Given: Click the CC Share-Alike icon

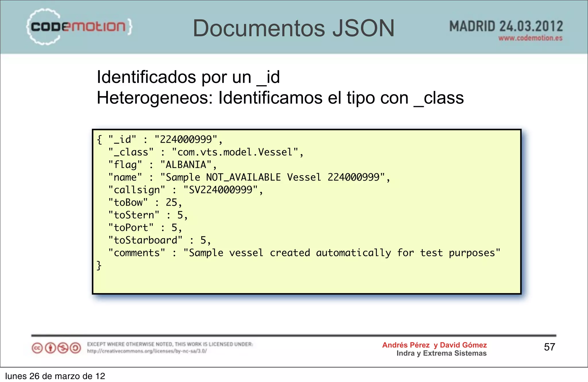Looking at the screenshot, I should pyautogui.click(x=76, y=348).
